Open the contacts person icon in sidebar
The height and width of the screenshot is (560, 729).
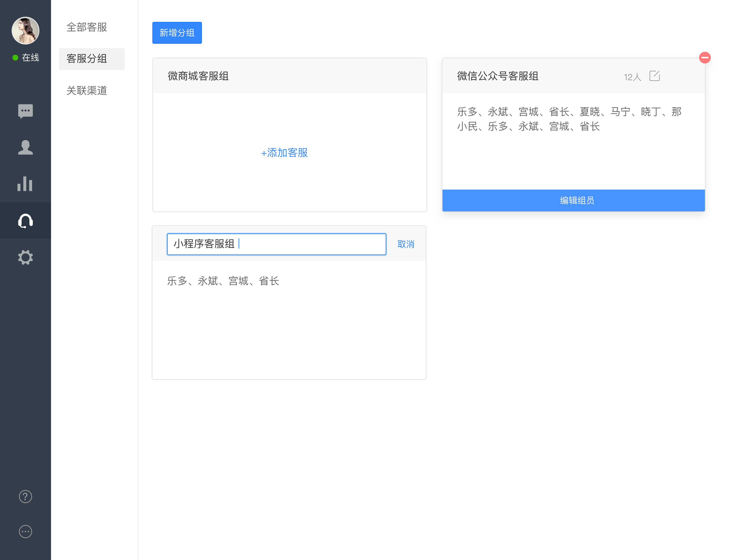pos(25,147)
